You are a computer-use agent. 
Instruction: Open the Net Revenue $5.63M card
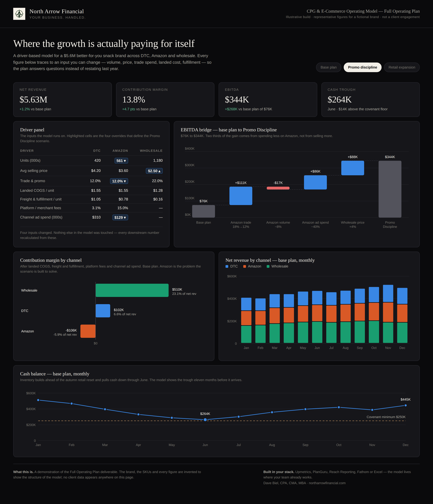tap(62, 100)
